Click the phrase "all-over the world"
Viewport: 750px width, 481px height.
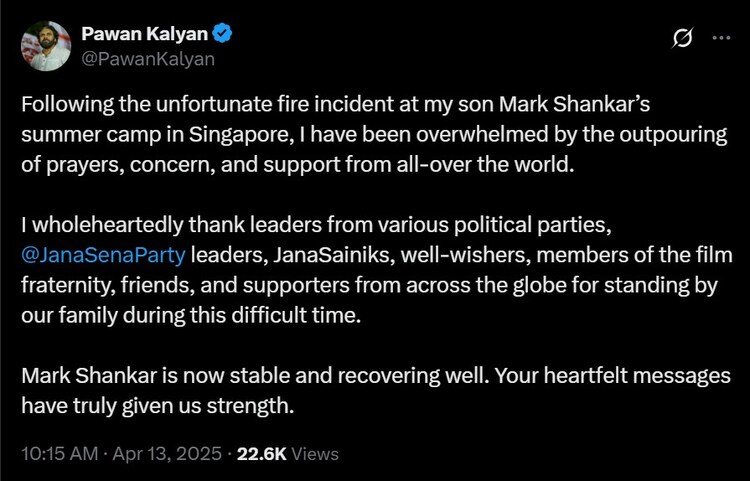(x=495, y=163)
